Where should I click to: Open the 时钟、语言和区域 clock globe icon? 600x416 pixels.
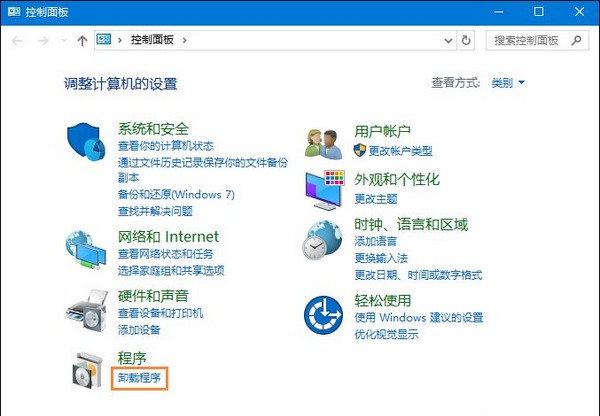(x=322, y=240)
